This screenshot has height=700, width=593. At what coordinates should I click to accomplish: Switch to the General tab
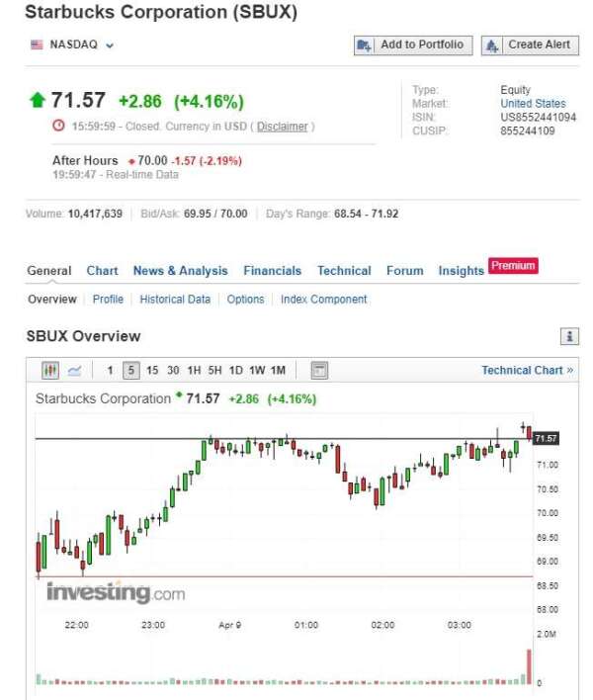pyautogui.click(x=49, y=271)
